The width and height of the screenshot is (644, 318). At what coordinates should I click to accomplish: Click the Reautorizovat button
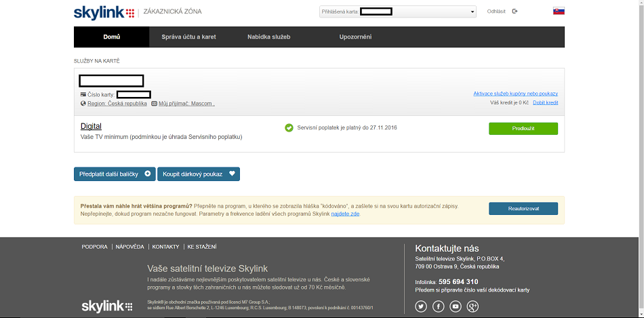point(523,209)
